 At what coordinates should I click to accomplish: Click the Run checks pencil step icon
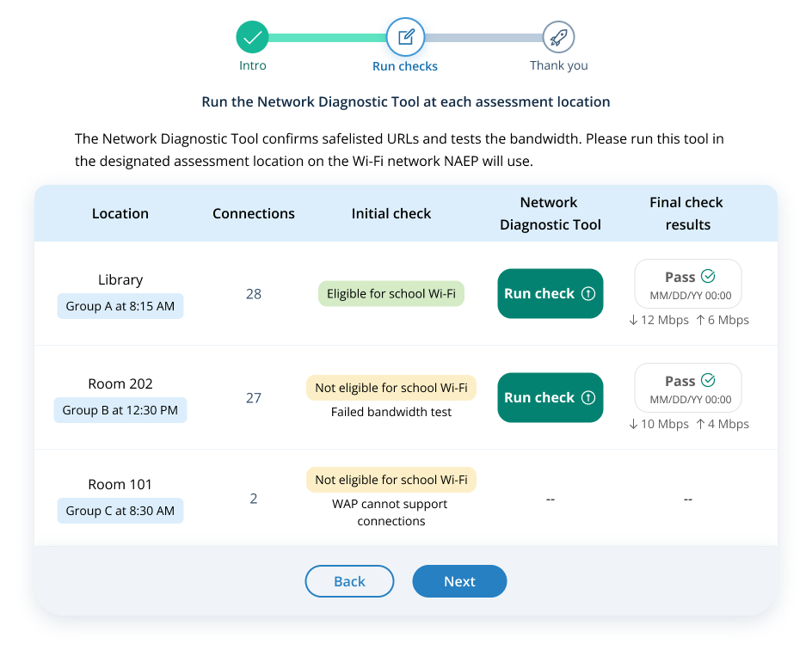[x=406, y=37]
